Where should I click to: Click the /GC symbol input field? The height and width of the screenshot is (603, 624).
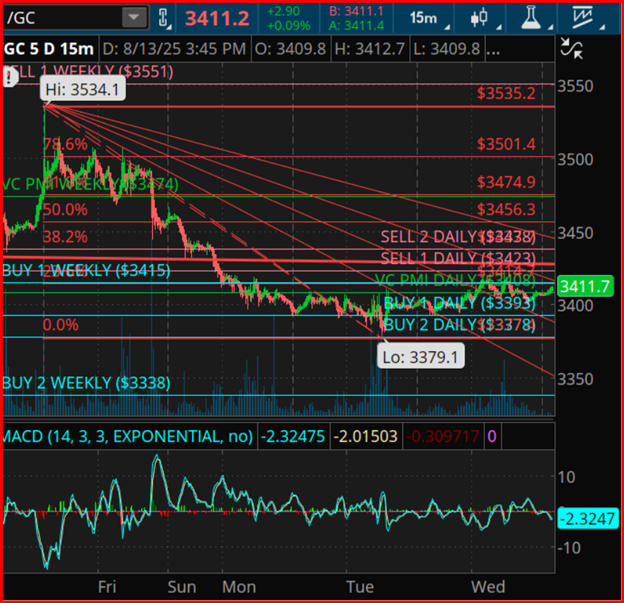pos(62,18)
